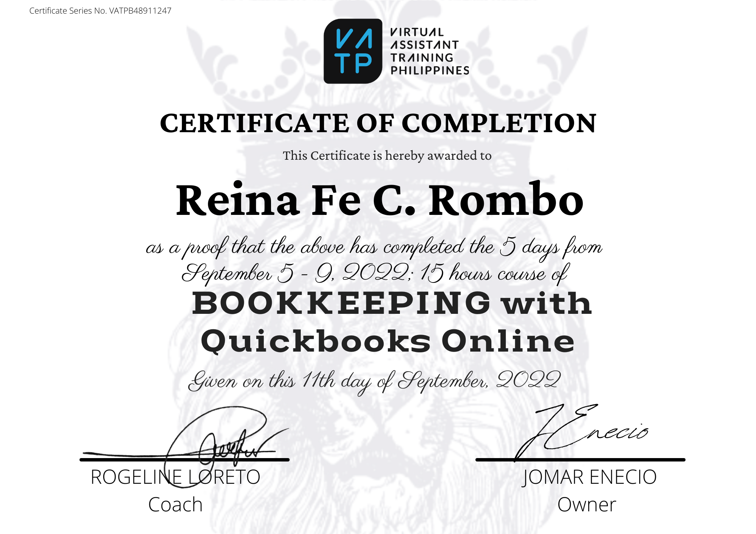Click the Coach title label
Viewport: 756px width, 534px height.
tap(175, 505)
